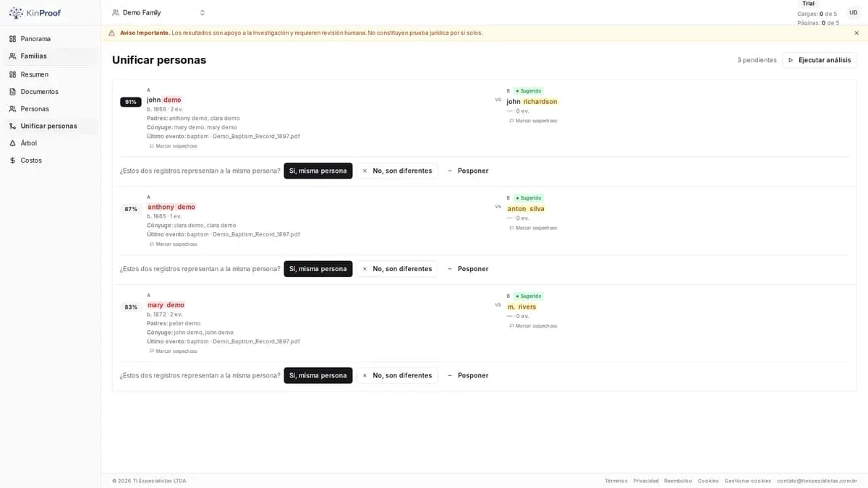Open the Términos footer link
This screenshot has width=868, height=488.
[x=616, y=481]
